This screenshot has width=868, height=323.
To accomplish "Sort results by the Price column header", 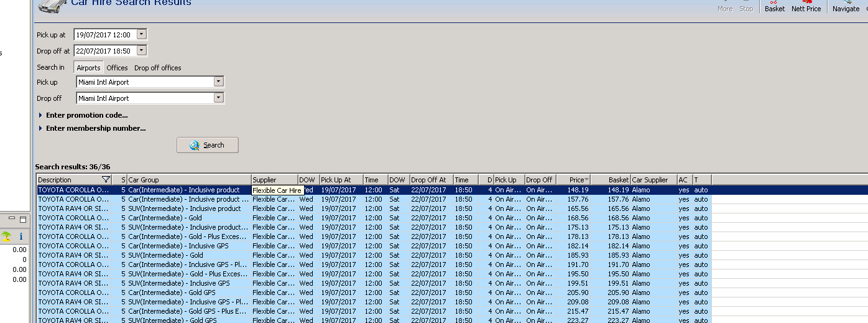I will click(576, 180).
